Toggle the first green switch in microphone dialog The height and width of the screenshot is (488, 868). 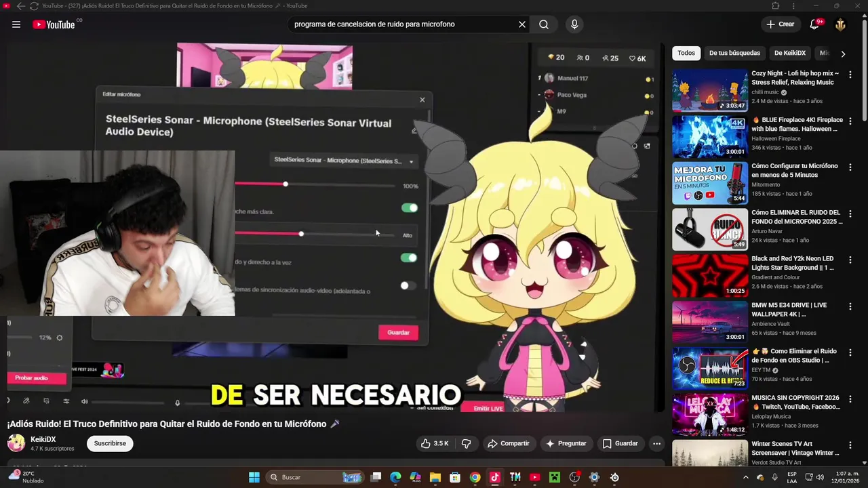point(409,208)
